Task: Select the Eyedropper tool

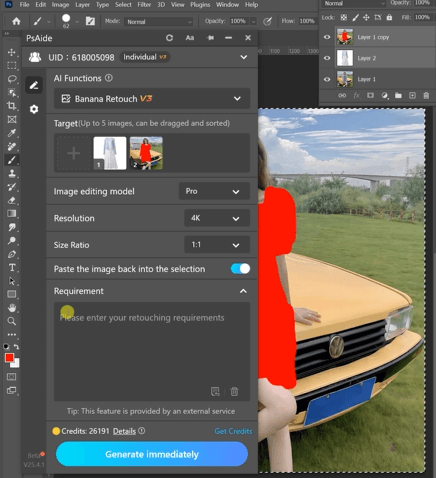Action: [x=12, y=133]
